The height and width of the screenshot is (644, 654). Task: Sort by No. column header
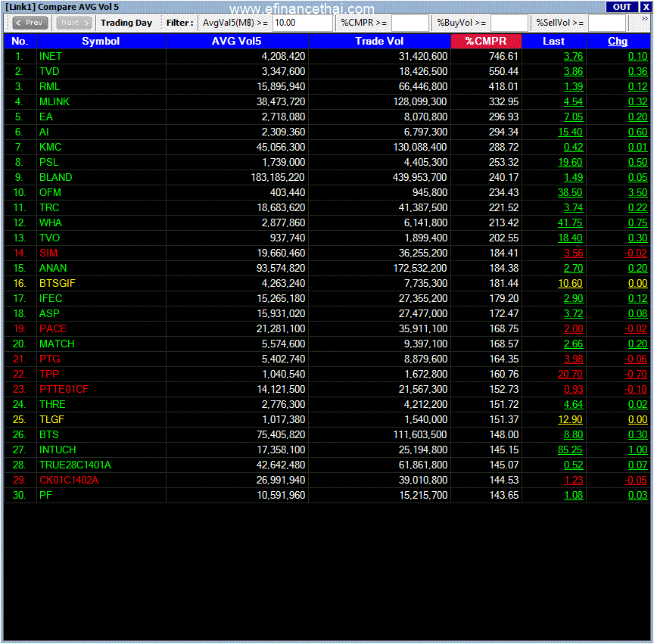click(x=20, y=42)
